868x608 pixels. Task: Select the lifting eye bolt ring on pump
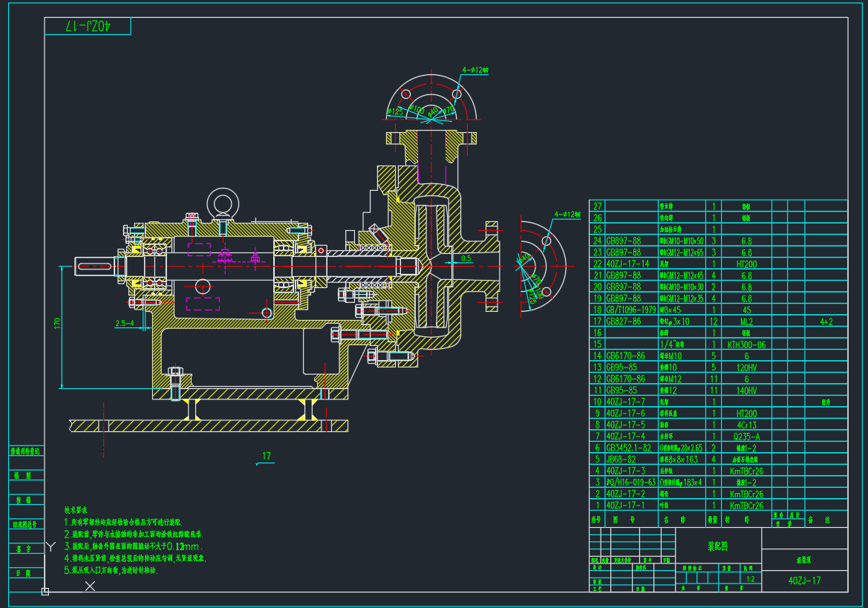(221, 203)
